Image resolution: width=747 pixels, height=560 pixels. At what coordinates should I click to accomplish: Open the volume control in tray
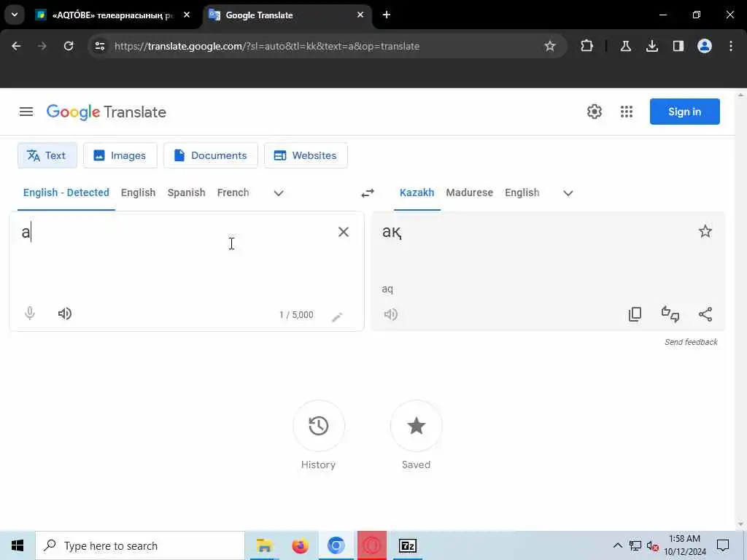click(653, 546)
